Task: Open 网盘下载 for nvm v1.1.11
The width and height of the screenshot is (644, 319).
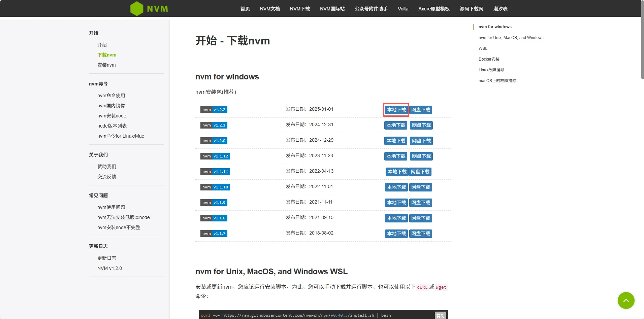Action: (420, 172)
